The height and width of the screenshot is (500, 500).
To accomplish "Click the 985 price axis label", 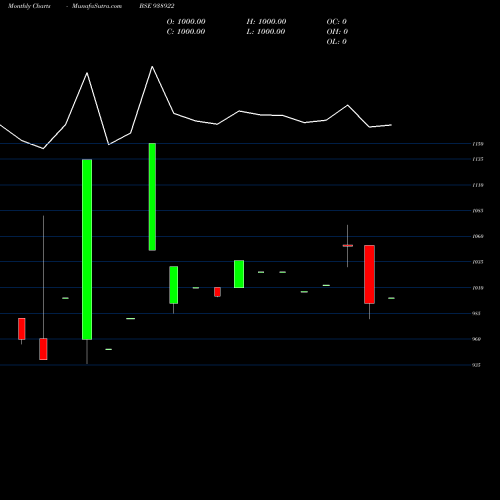I will click(x=476, y=313).
